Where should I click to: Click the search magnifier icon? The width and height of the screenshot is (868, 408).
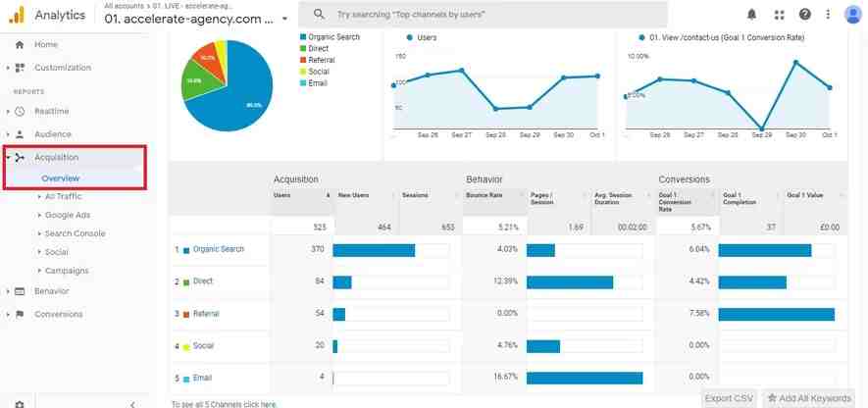[x=319, y=15]
